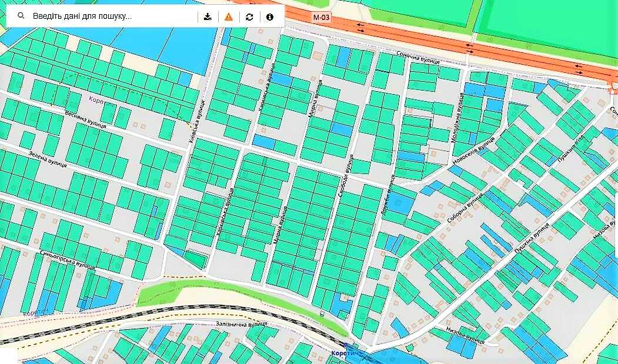Viewport: 618px width, 364px height.
Task: Click the 'Сонячна вулиця' street label
Action: click(417, 58)
